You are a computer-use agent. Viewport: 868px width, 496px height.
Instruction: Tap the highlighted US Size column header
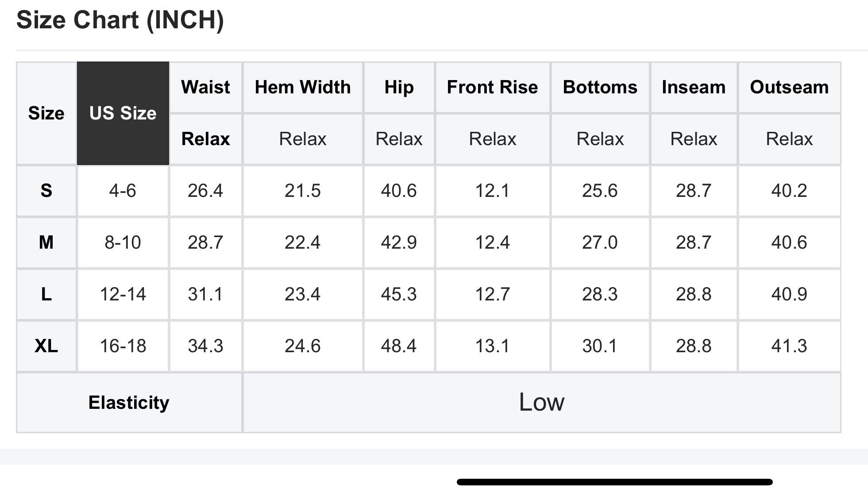(x=123, y=113)
